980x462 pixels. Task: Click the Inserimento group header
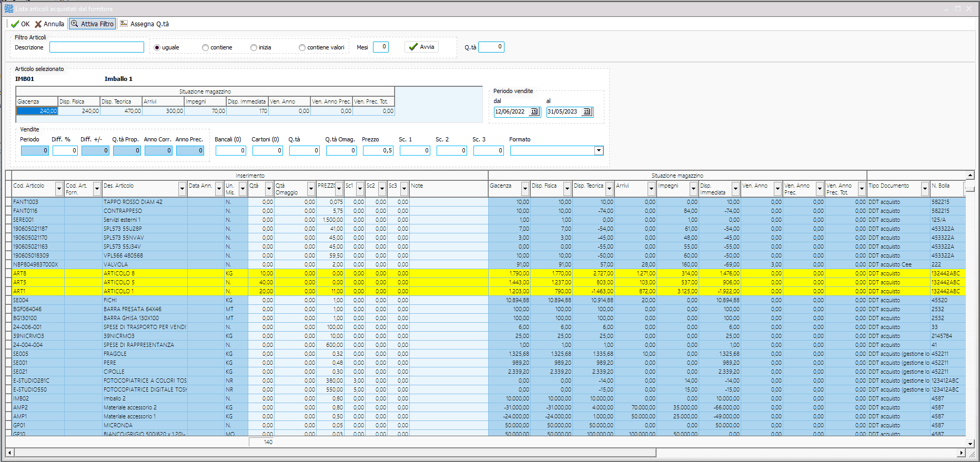[250, 176]
